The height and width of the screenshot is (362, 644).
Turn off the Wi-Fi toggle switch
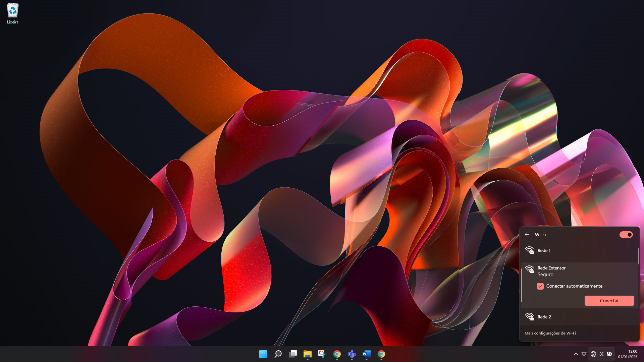click(x=626, y=235)
